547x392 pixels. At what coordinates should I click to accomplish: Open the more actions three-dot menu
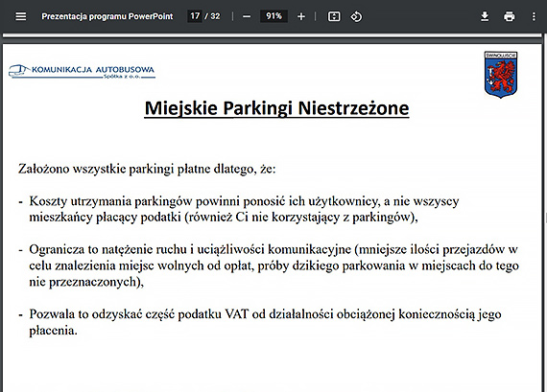pyautogui.click(x=534, y=16)
